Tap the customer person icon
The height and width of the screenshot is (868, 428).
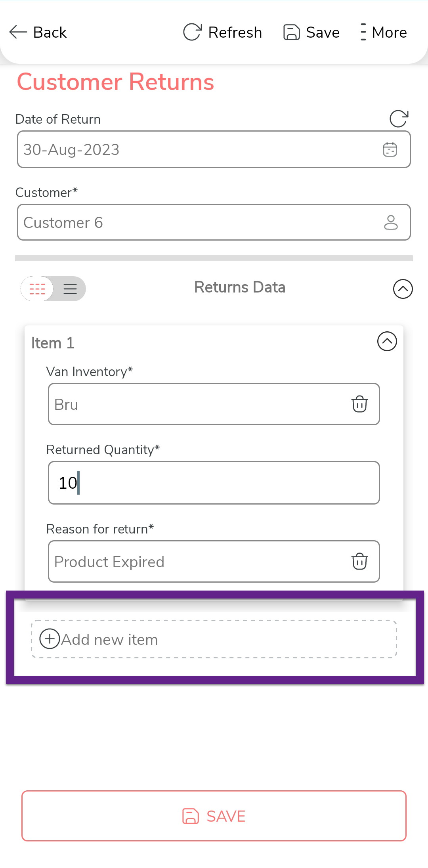(x=391, y=222)
